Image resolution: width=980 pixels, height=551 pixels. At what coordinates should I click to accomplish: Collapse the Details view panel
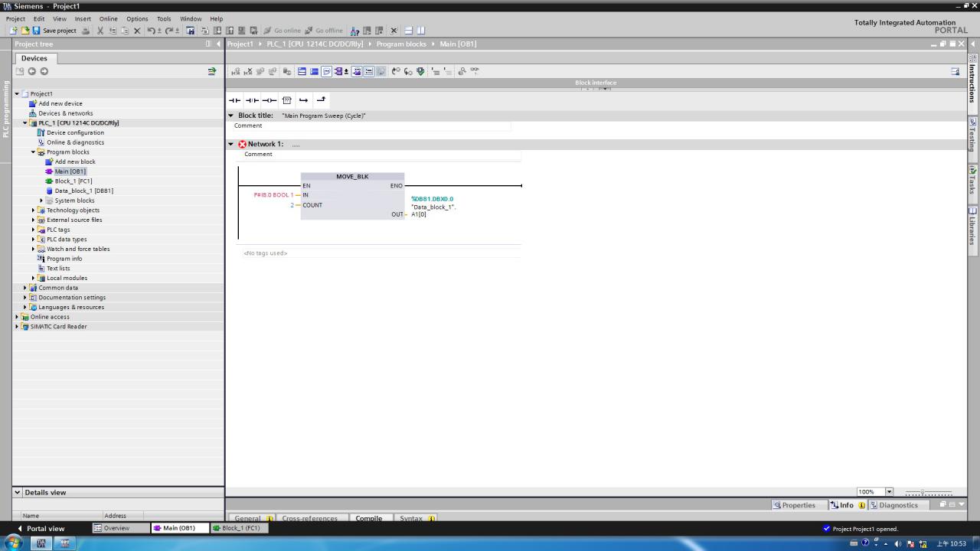(x=18, y=492)
